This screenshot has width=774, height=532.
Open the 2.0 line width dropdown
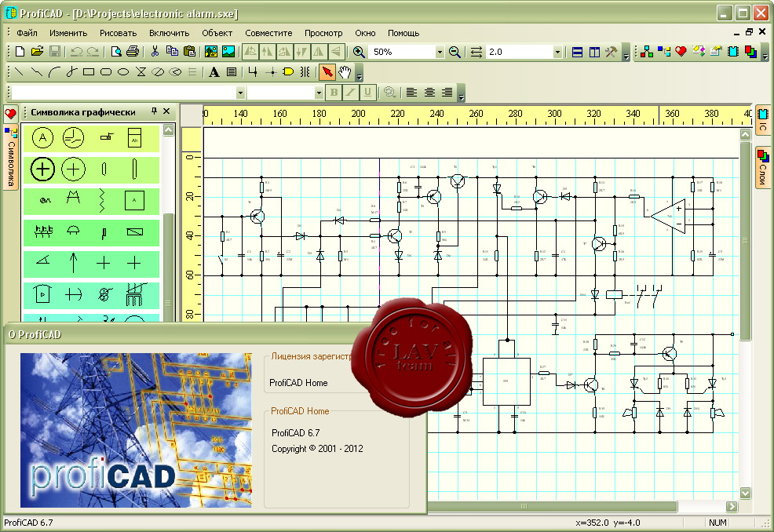(557, 52)
